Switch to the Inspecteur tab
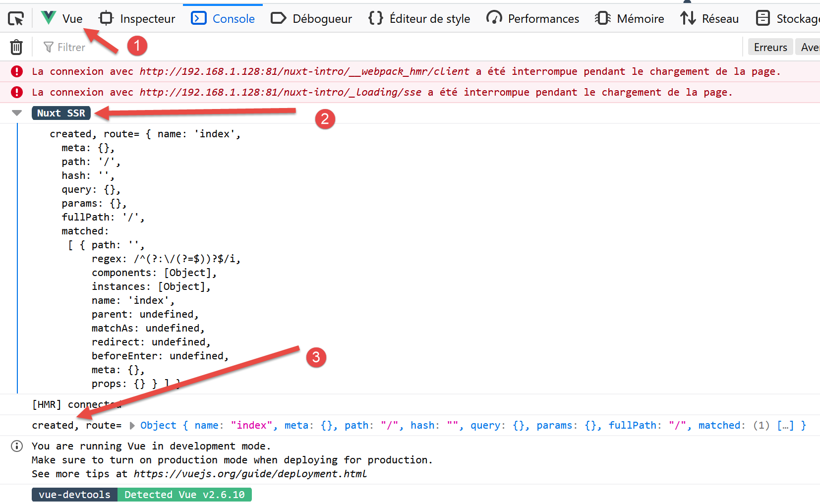This screenshot has height=504, width=820. 137,19
